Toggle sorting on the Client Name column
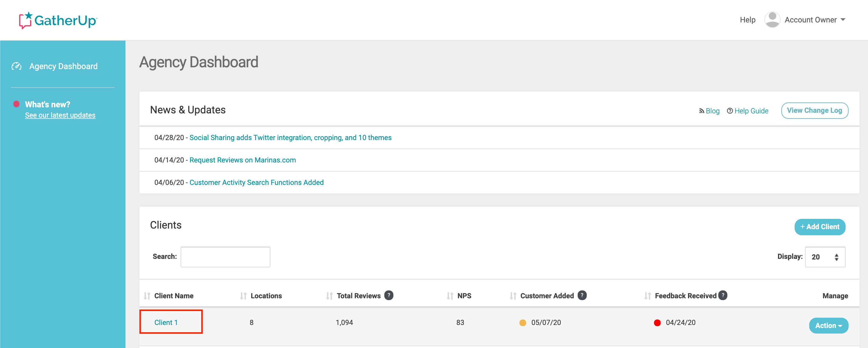The width and height of the screenshot is (868, 348). click(x=147, y=296)
